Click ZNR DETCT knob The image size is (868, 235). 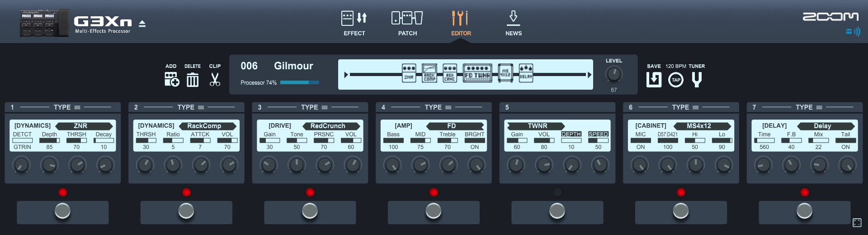[x=21, y=165]
